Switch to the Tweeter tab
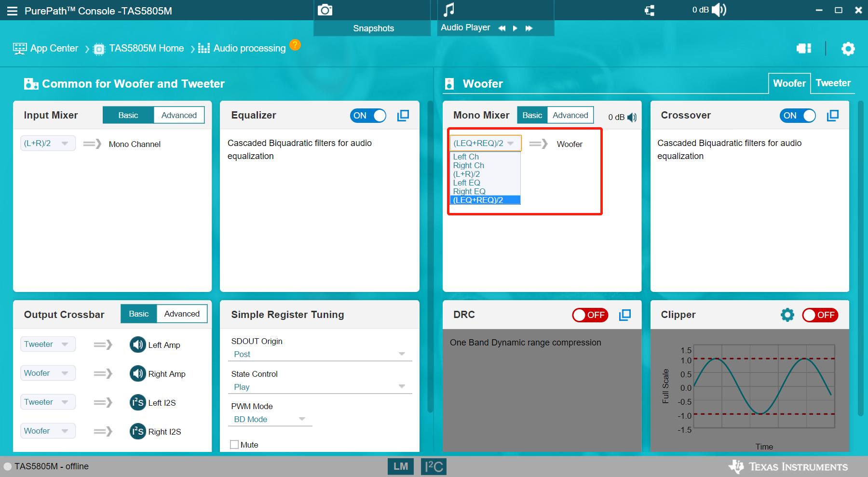The width and height of the screenshot is (868, 477). tap(833, 83)
